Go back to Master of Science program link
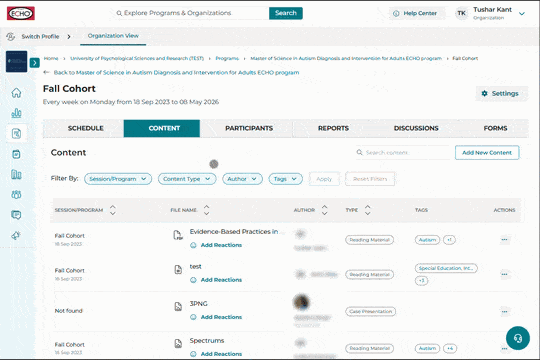 pos(176,72)
